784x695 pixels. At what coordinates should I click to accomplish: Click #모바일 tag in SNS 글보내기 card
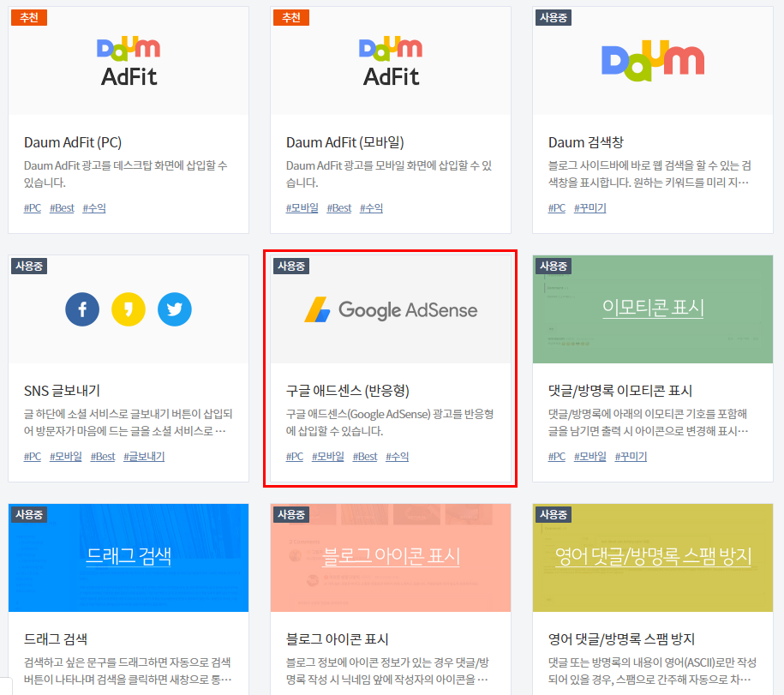pyautogui.click(x=65, y=457)
